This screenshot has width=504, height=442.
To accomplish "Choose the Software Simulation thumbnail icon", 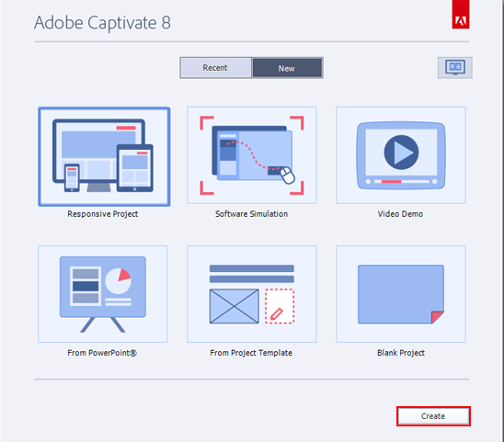I will pos(252,155).
